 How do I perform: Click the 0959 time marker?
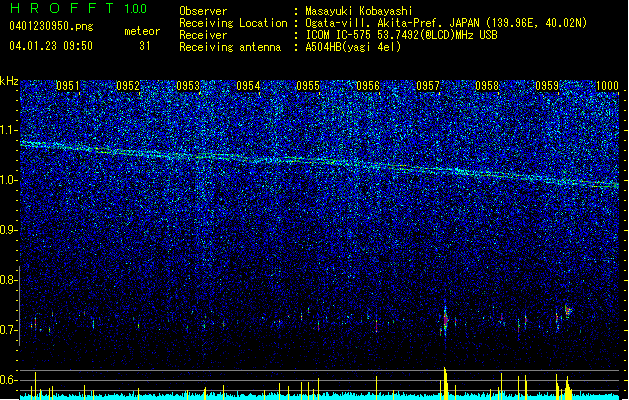coord(547,86)
